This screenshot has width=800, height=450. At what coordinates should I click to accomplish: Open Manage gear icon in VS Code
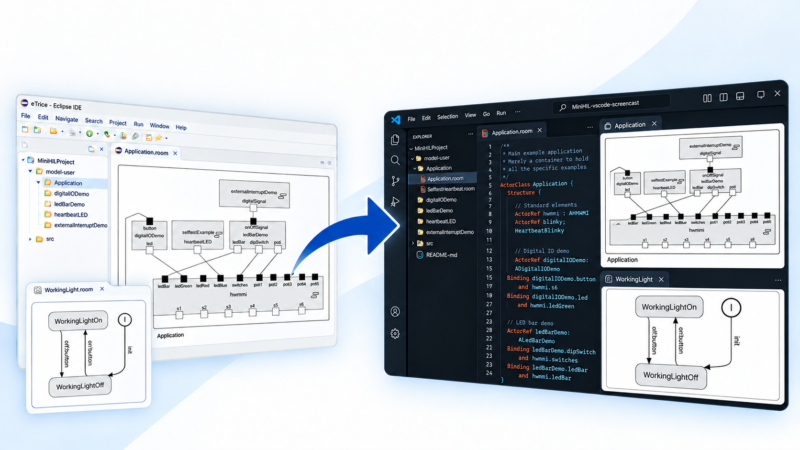[395, 334]
